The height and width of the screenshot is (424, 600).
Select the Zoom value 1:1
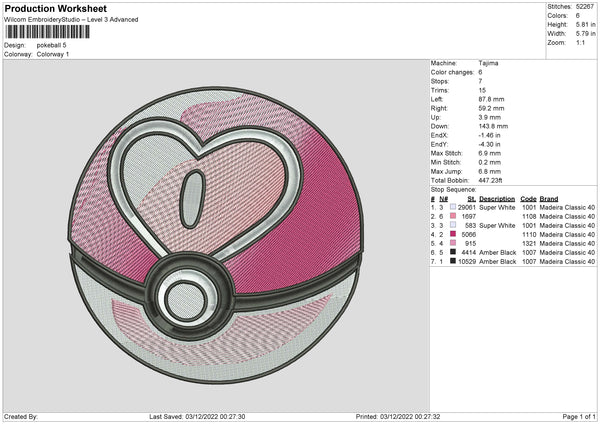pos(580,43)
